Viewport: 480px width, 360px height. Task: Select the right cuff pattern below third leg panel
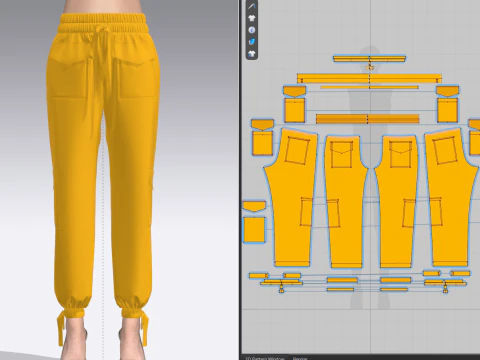point(396,280)
